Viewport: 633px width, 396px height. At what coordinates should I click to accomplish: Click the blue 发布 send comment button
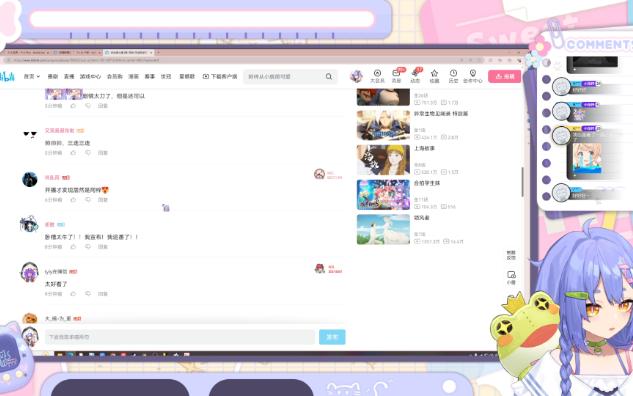[x=332, y=337]
